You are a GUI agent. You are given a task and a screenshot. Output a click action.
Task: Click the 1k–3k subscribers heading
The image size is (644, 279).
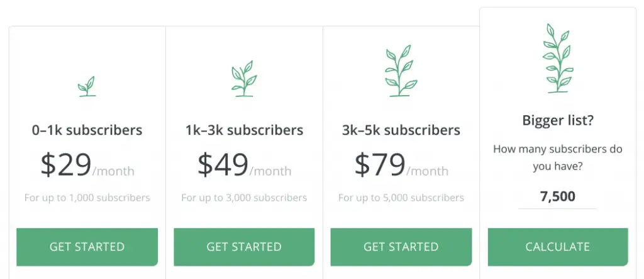tap(244, 130)
